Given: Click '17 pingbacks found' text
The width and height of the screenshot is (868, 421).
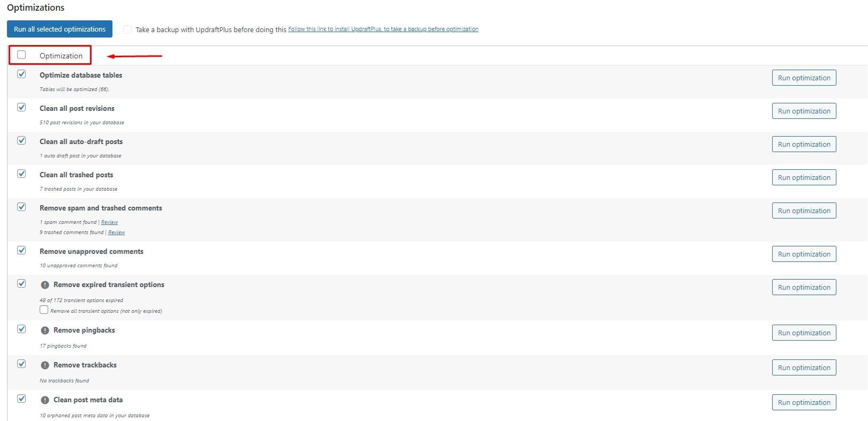Looking at the screenshot, I should tap(63, 346).
